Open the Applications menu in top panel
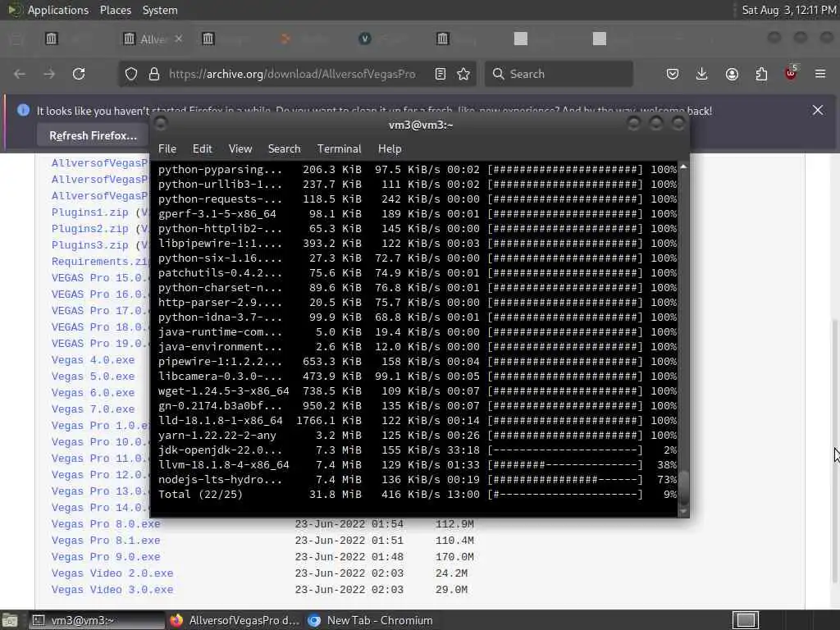 click(x=58, y=10)
